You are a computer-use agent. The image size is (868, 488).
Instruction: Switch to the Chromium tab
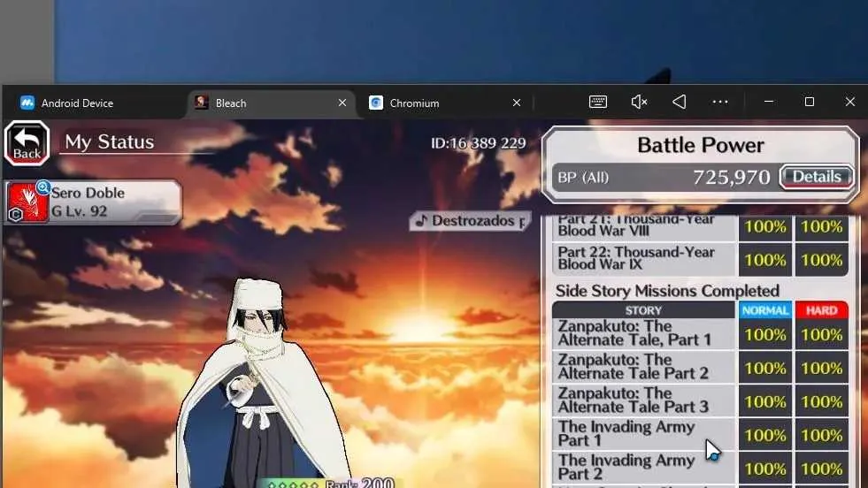[x=444, y=103]
